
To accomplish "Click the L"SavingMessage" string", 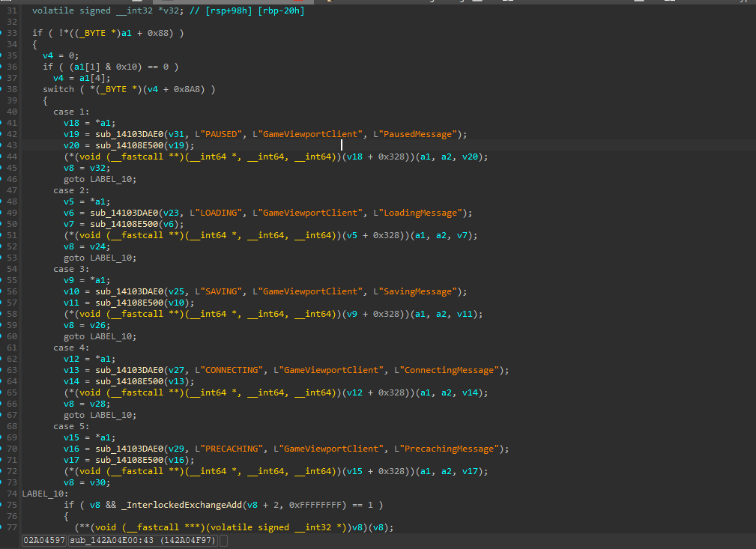I will point(415,291).
